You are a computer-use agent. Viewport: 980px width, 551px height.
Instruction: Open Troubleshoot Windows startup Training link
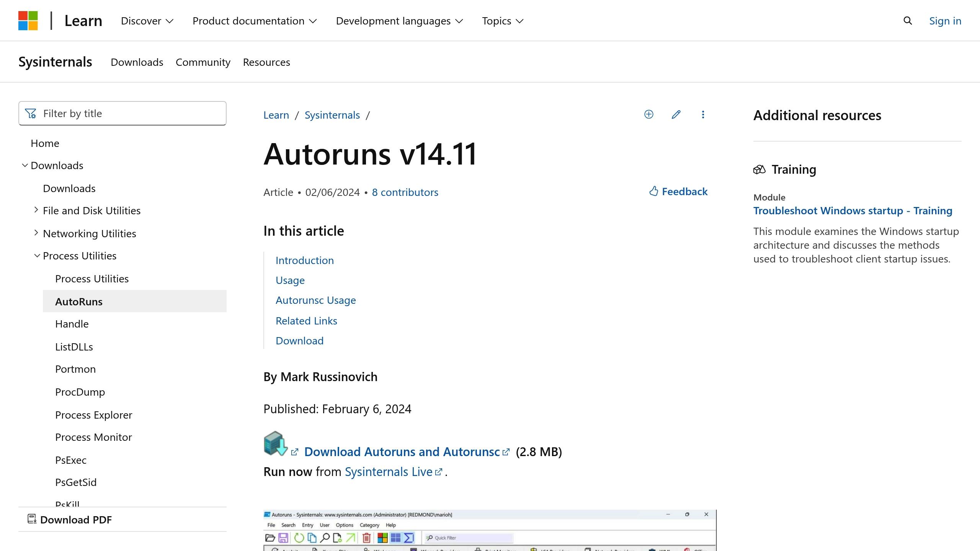point(853,210)
